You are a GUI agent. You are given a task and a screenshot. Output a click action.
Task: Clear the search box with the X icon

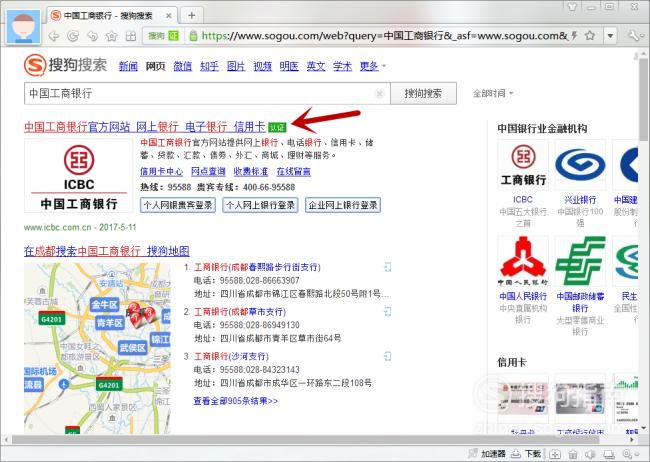pyautogui.click(x=379, y=94)
